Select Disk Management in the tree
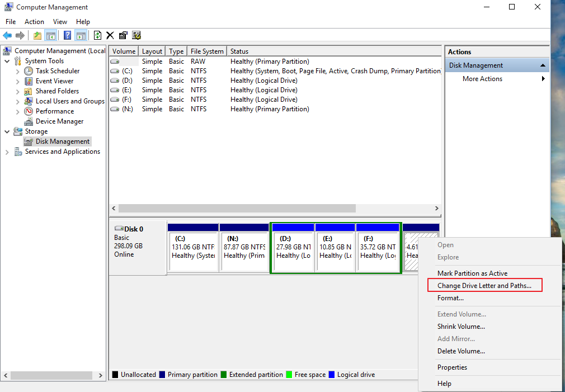The width and height of the screenshot is (565, 392). coord(57,141)
